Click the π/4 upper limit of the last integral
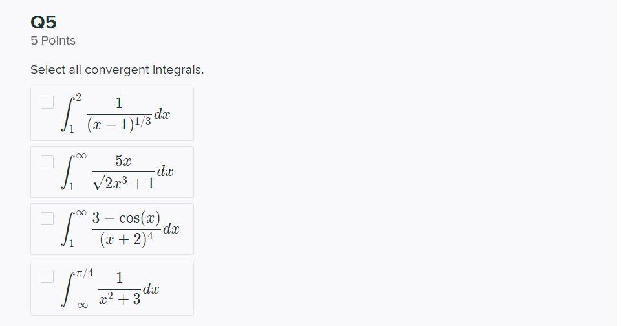 click(84, 273)
